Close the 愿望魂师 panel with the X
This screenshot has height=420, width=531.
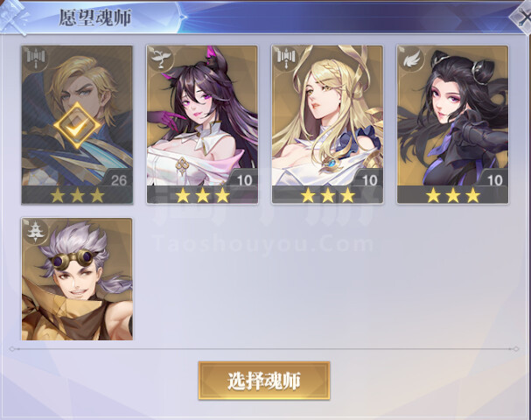522,17
